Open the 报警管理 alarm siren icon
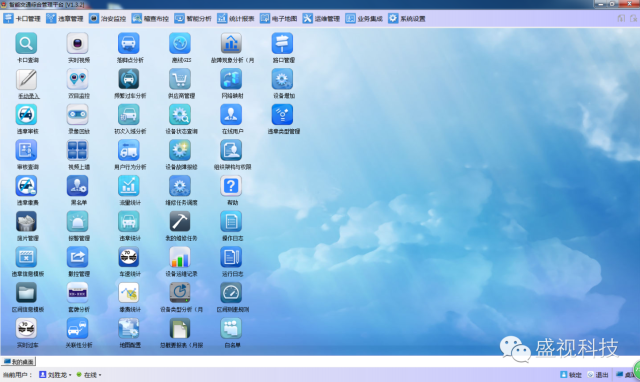 (78, 222)
